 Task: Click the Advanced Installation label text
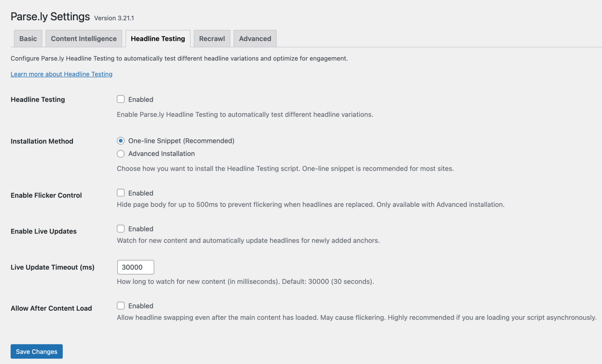pos(161,154)
